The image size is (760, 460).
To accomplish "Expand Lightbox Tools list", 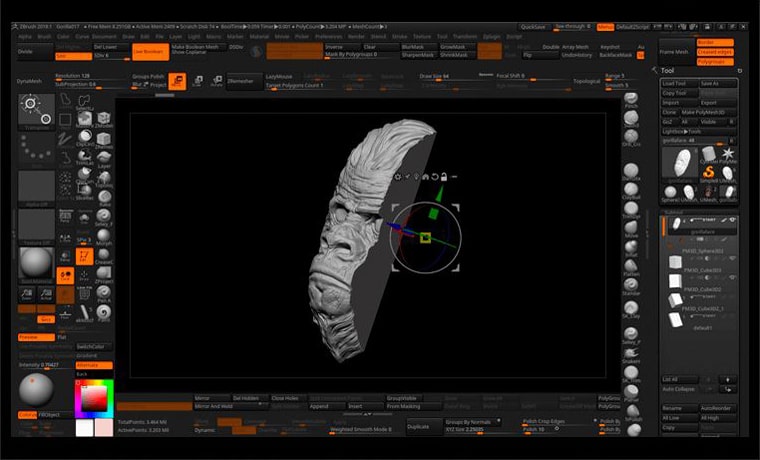I will [x=683, y=131].
